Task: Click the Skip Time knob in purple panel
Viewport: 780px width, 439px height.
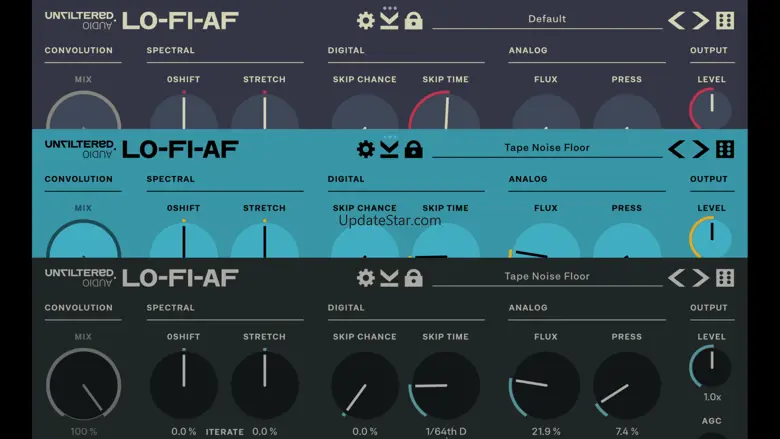Action: [x=445, y=110]
